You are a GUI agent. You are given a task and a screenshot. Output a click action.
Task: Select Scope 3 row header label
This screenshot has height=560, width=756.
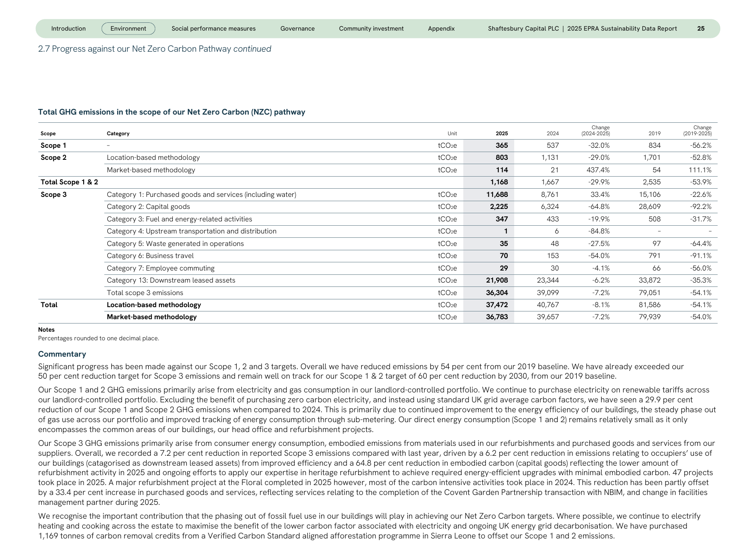click(x=53, y=195)
